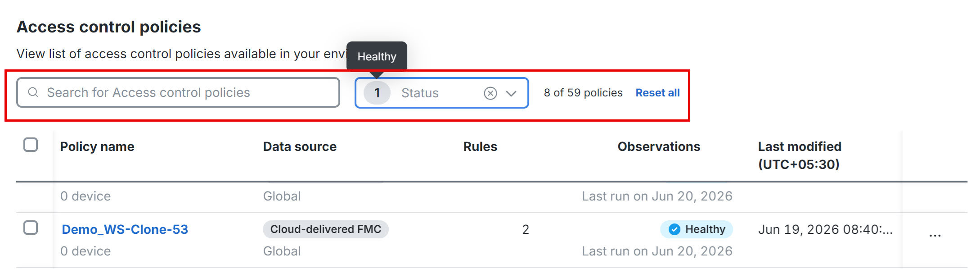
Task: Click the Reset all link
Action: click(x=657, y=93)
